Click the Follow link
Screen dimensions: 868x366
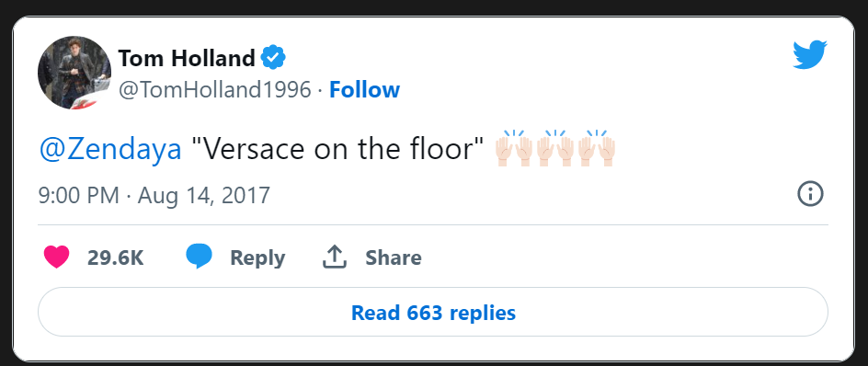click(364, 90)
